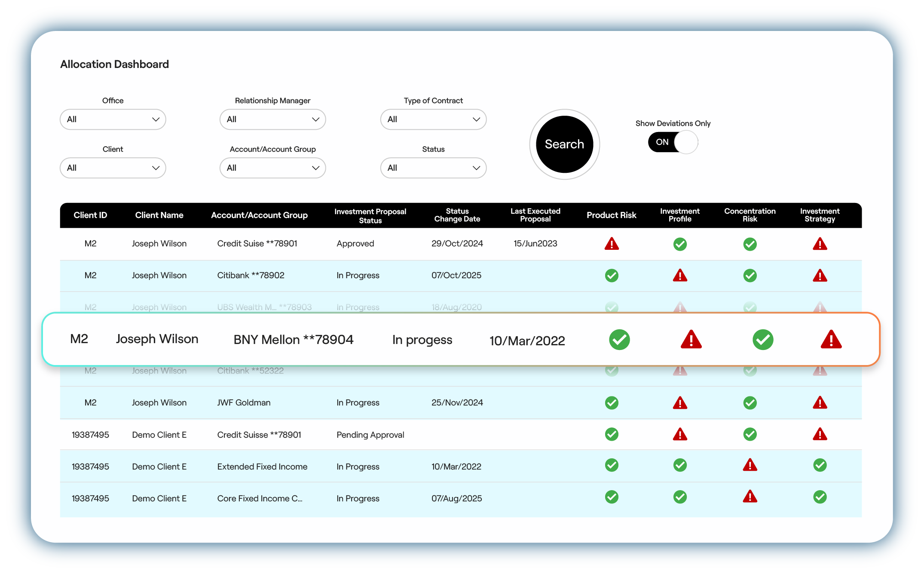This screenshot has height=574, width=924.
Task: Click Concentration Risk warning icon for Extended Fixed Income
Action: point(750,465)
